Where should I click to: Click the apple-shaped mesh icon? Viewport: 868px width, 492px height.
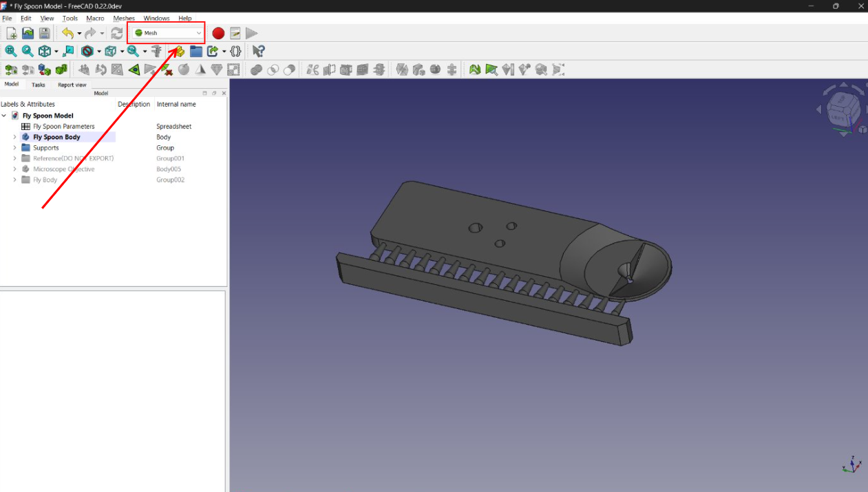coord(184,69)
